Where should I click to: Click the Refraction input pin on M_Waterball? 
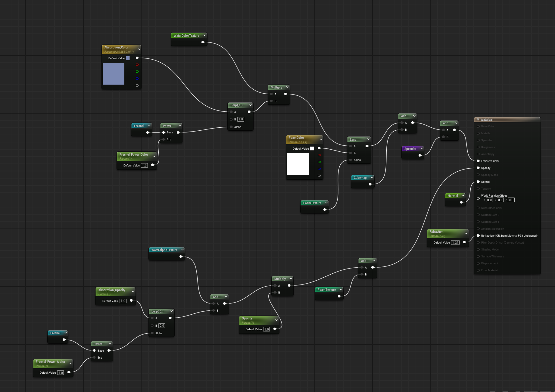click(478, 236)
